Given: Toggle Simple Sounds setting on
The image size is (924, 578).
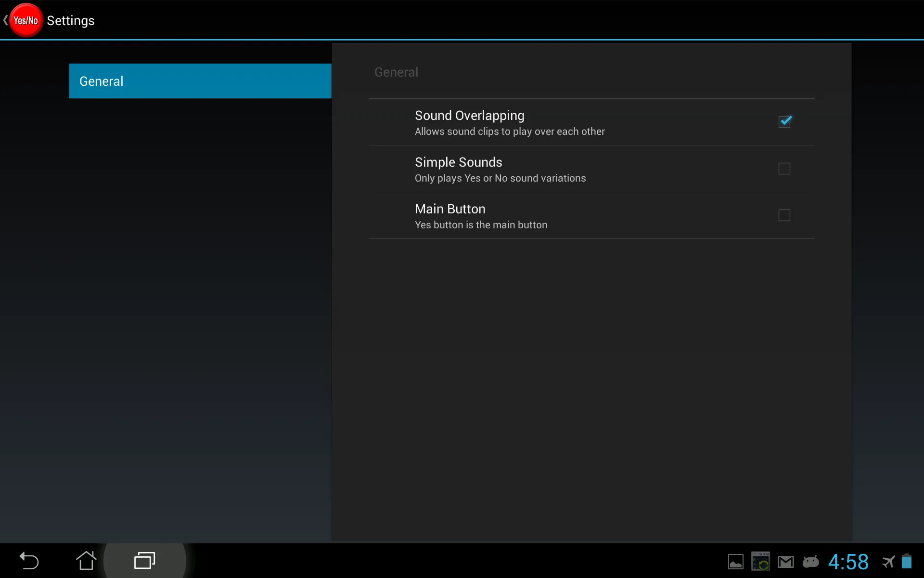Looking at the screenshot, I should [784, 168].
